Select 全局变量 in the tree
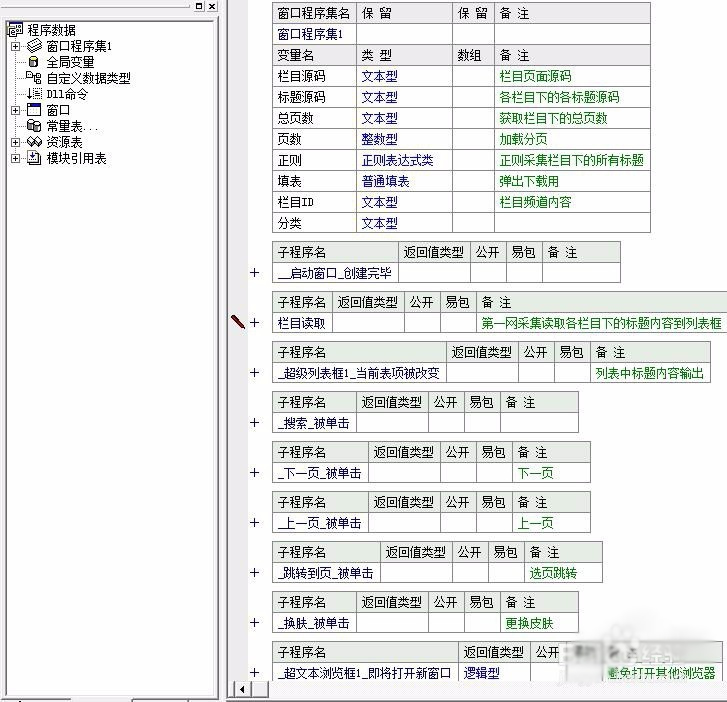Screen dimensions: 727x702 (70, 62)
